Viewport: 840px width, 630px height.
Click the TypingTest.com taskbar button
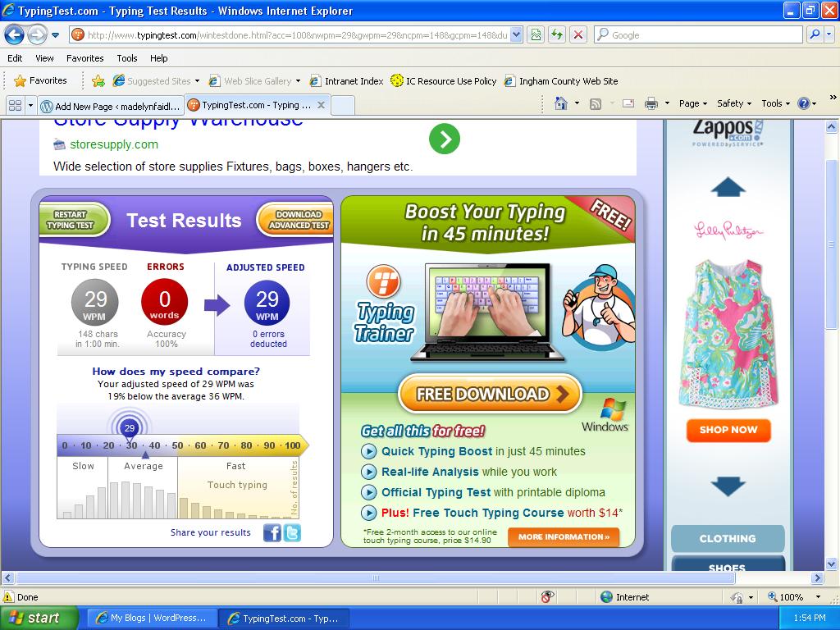tap(284, 619)
